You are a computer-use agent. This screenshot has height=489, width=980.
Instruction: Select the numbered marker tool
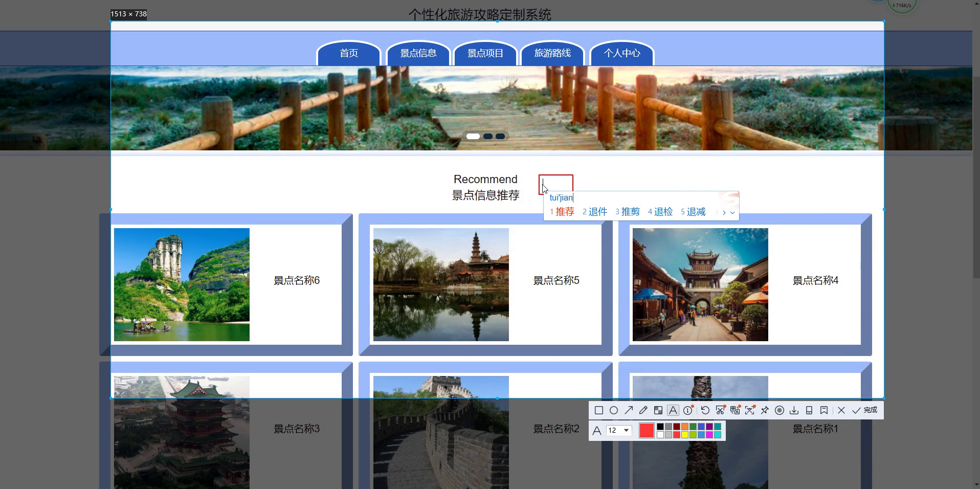coord(688,410)
